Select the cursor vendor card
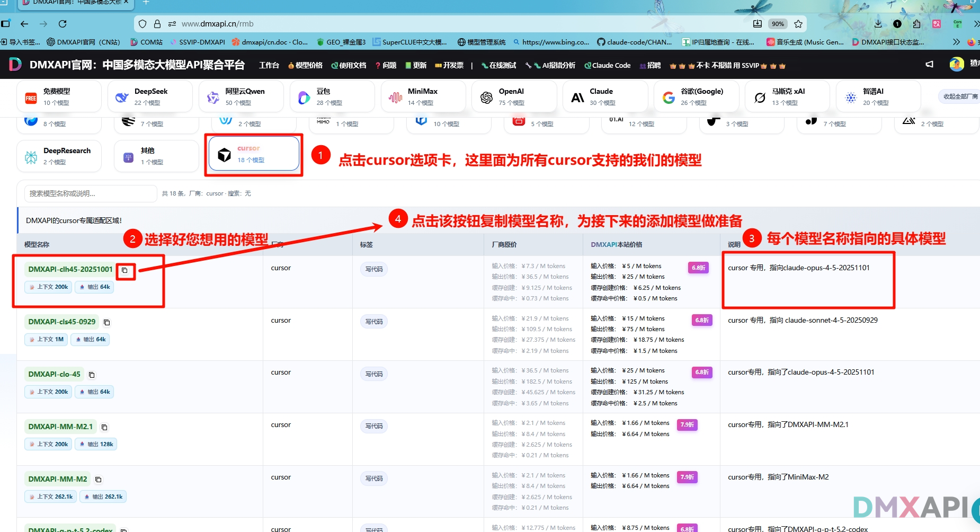The height and width of the screenshot is (532, 980). pos(254,154)
